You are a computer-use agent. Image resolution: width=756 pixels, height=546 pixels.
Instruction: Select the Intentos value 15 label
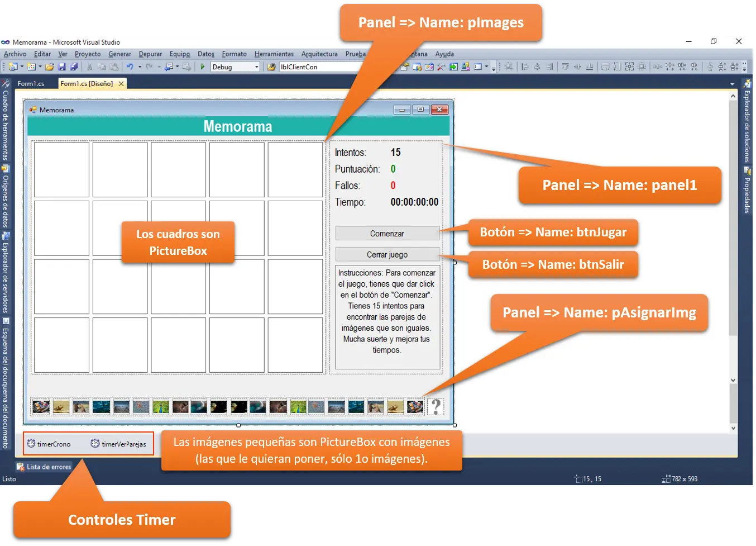click(395, 153)
